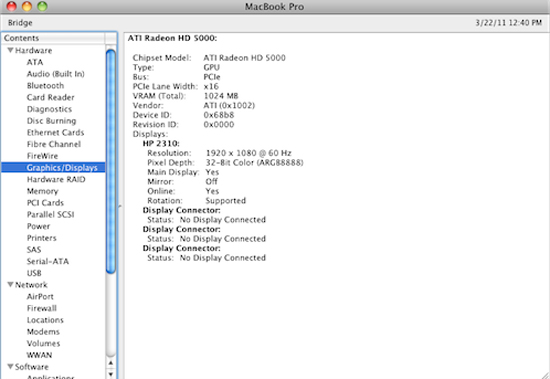Click the Bridge label in toolbar
The image size is (550, 379).
[x=20, y=23]
